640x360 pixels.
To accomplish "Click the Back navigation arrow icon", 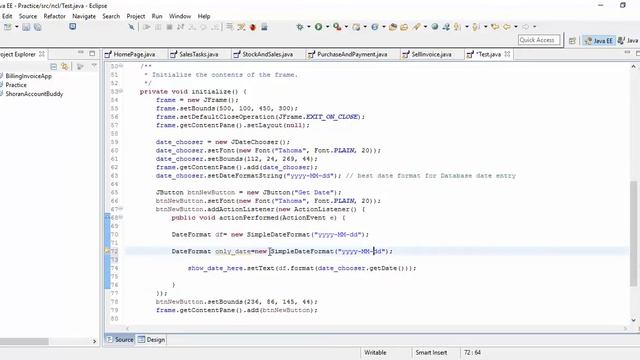I will coord(507,27).
